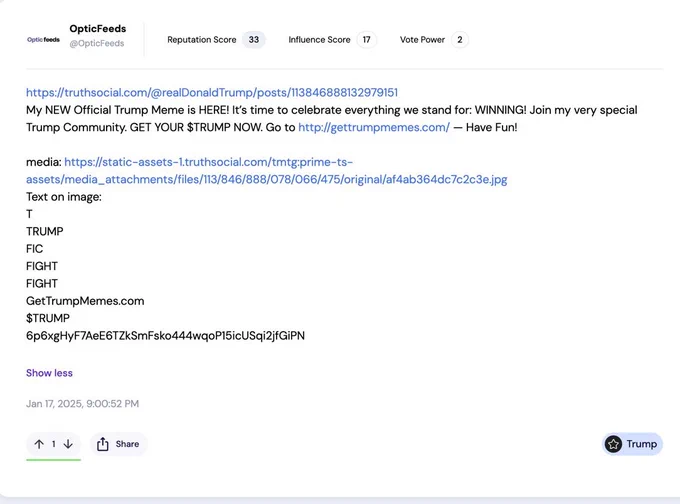
Task: Click the text line 'TRUMP' under T
Action: point(45,232)
